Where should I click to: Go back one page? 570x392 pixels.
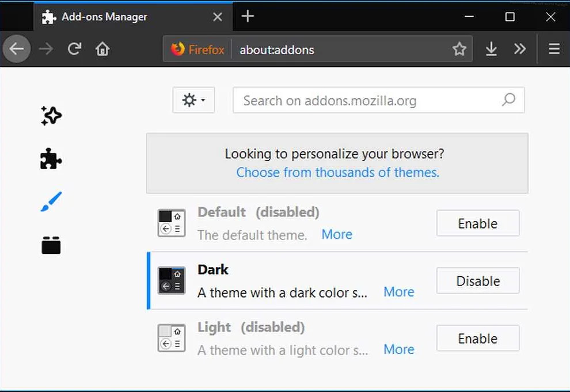point(17,50)
